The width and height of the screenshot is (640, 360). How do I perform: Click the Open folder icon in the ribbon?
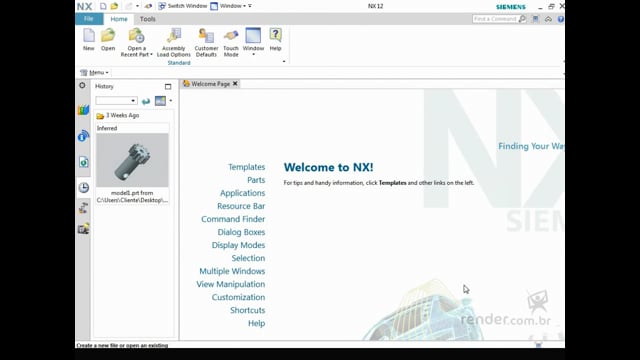pos(108,36)
